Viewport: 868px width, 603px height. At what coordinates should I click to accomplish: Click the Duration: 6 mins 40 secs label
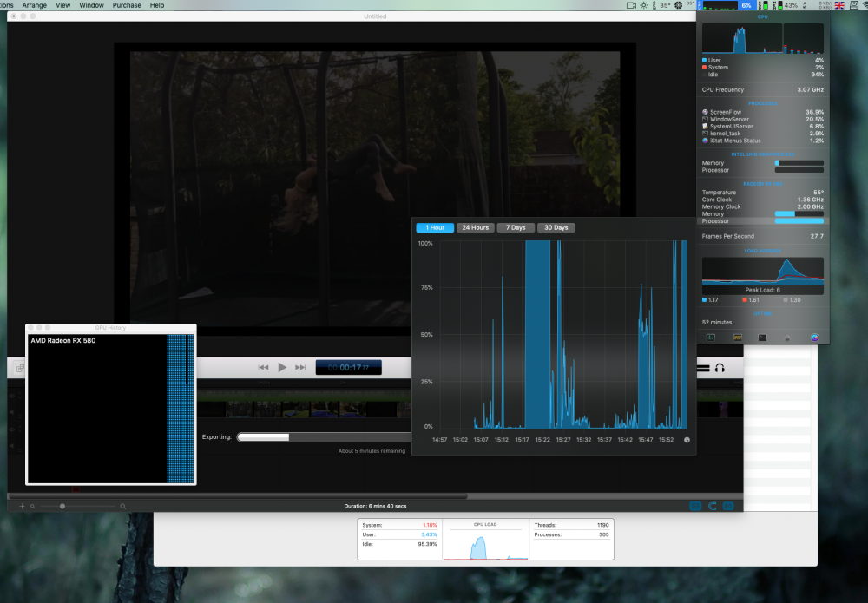pos(375,506)
